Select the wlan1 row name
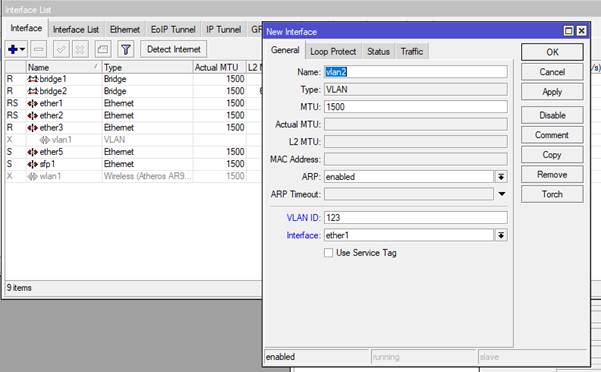Screen dimensions: 601x372 tap(50, 176)
